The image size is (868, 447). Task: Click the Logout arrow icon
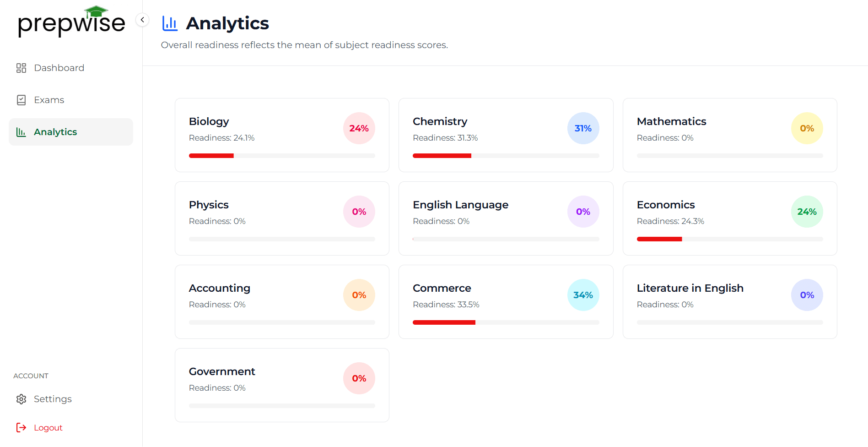[x=21, y=428]
